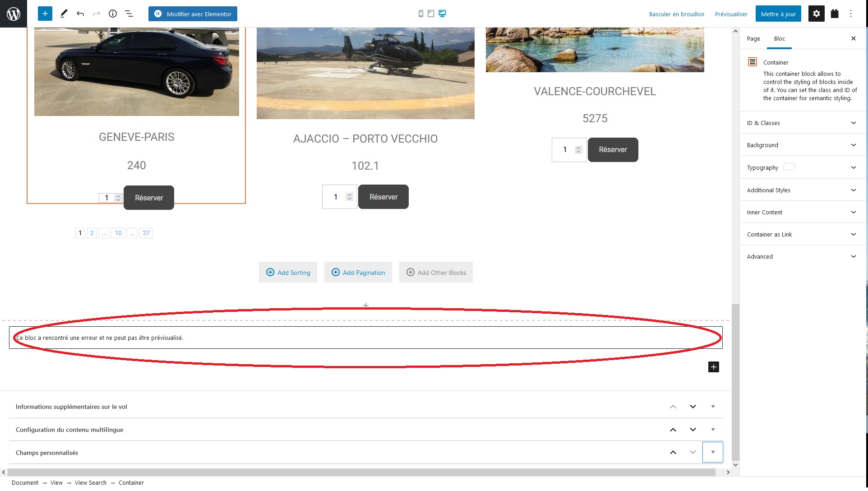Screen dimensions: 868x491
Task: Toggle the settings gear sidebar
Action: [x=817, y=14]
